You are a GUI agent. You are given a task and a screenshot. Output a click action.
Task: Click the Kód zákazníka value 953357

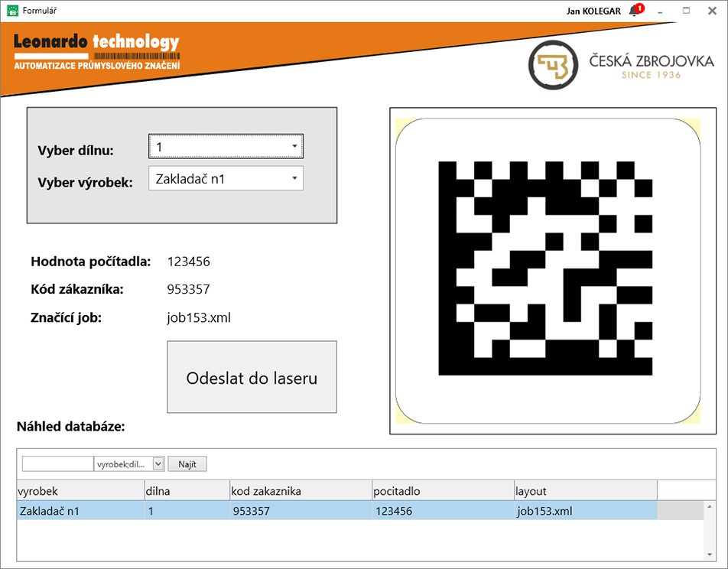(188, 289)
